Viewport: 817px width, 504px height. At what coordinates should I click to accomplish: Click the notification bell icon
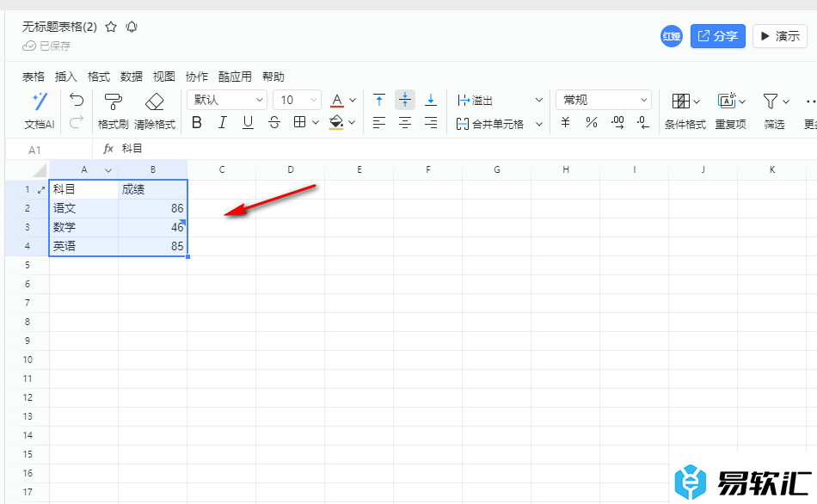[x=132, y=28]
